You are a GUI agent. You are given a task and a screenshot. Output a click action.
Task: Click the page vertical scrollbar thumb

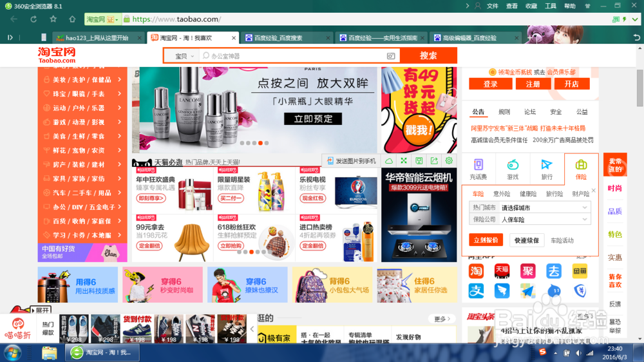click(640, 88)
